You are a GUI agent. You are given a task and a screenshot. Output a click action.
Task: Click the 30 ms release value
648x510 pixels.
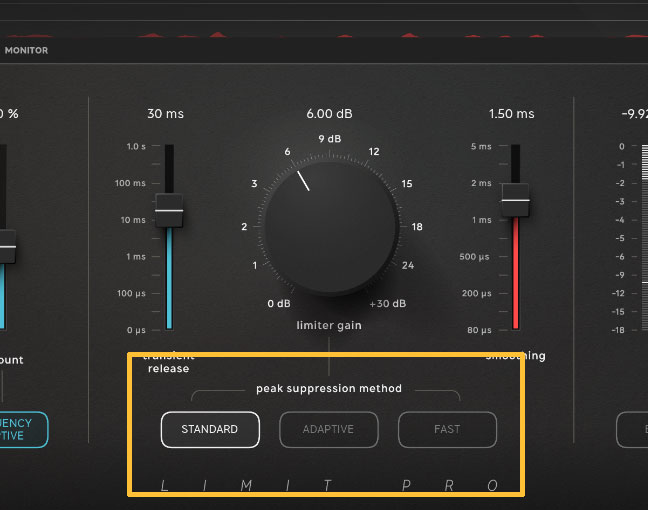click(165, 114)
